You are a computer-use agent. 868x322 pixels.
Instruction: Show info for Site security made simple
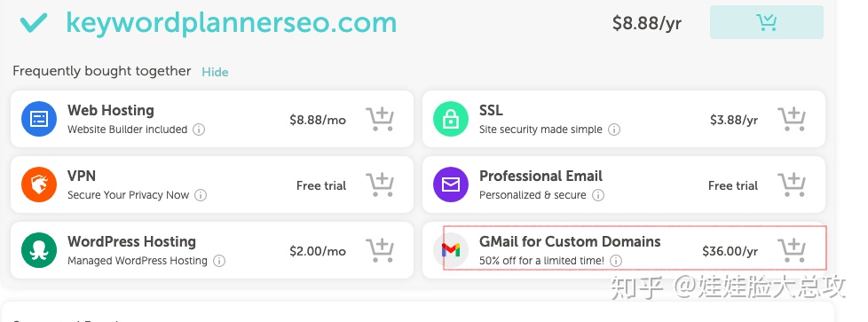(x=614, y=130)
